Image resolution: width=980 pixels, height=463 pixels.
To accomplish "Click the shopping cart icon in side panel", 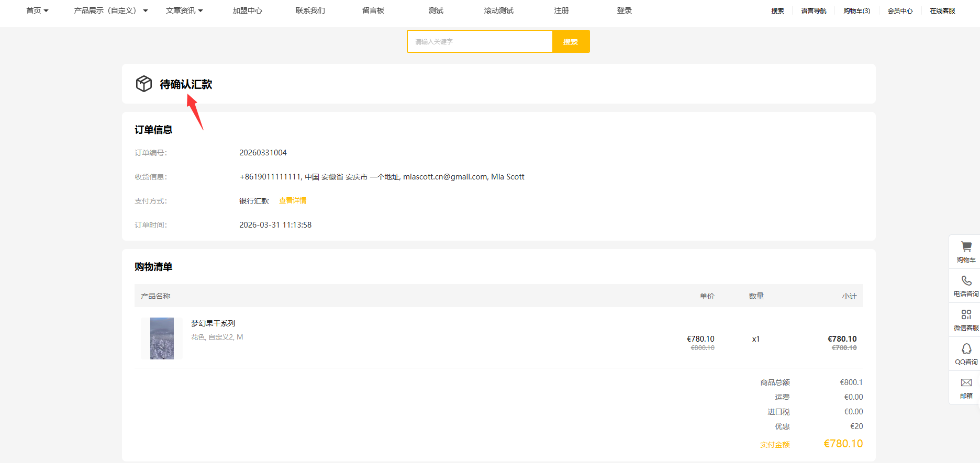I will click(x=966, y=246).
